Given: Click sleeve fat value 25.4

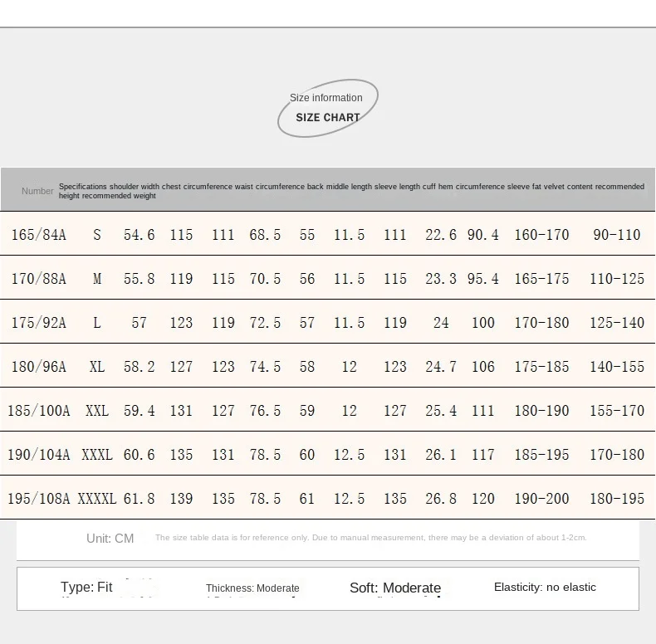Looking at the screenshot, I should [441, 411].
